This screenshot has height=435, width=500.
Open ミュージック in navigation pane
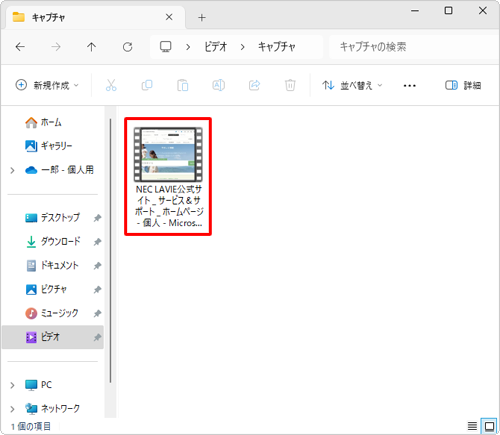pos(52,313)
